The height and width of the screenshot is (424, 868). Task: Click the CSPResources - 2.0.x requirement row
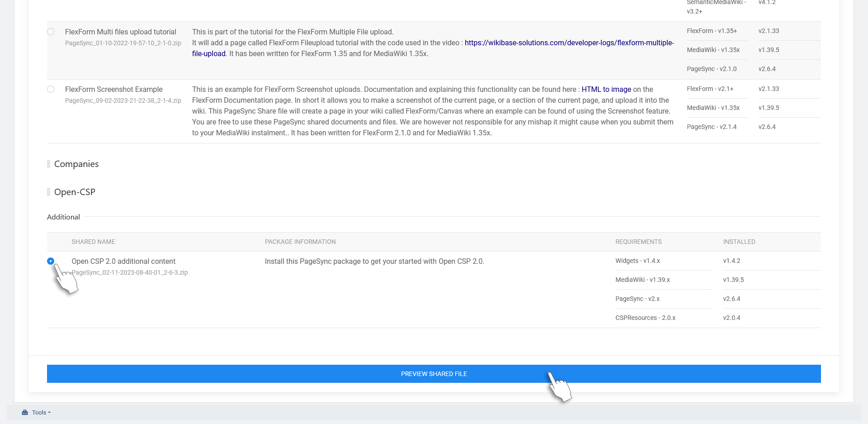coord(645,318)
